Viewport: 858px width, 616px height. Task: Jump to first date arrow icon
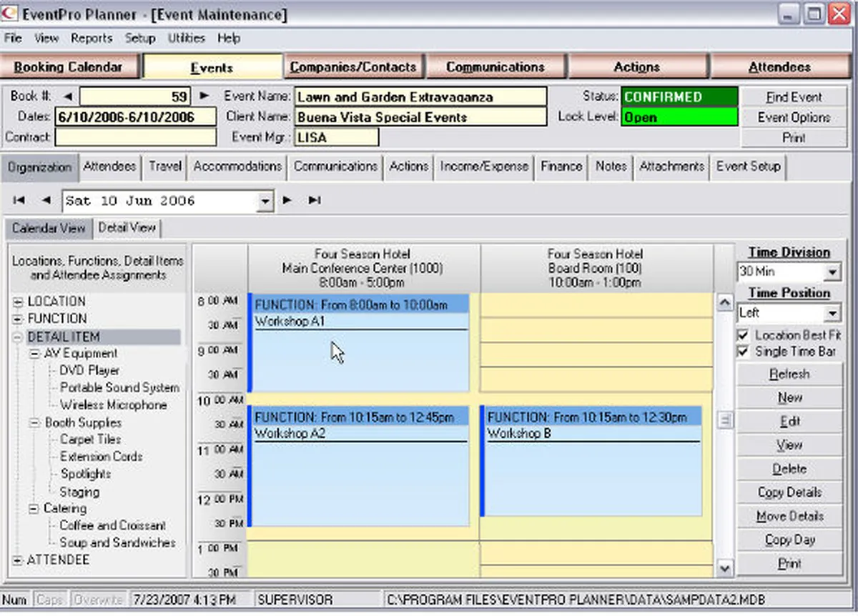coord(19,201)
